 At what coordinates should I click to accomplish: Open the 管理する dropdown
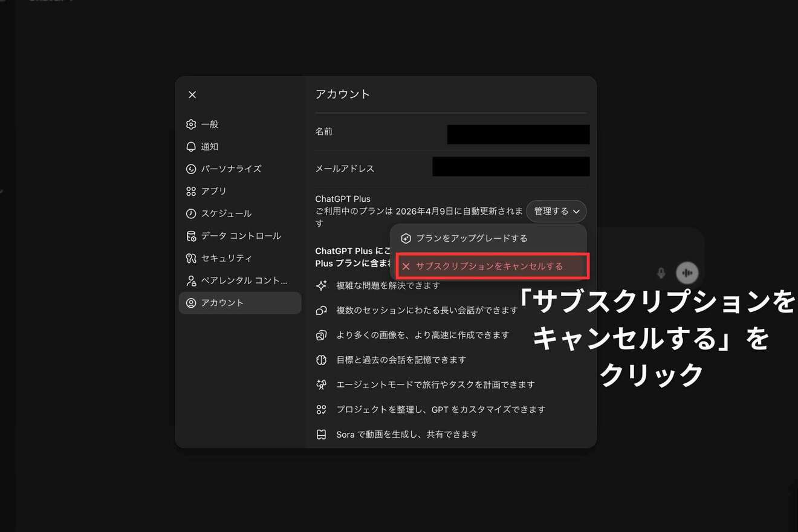(556, 212)
